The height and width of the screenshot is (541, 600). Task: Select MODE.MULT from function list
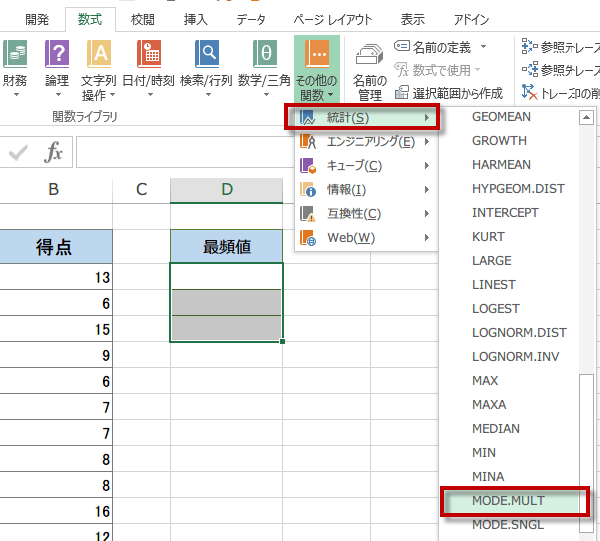pos(508,500)
